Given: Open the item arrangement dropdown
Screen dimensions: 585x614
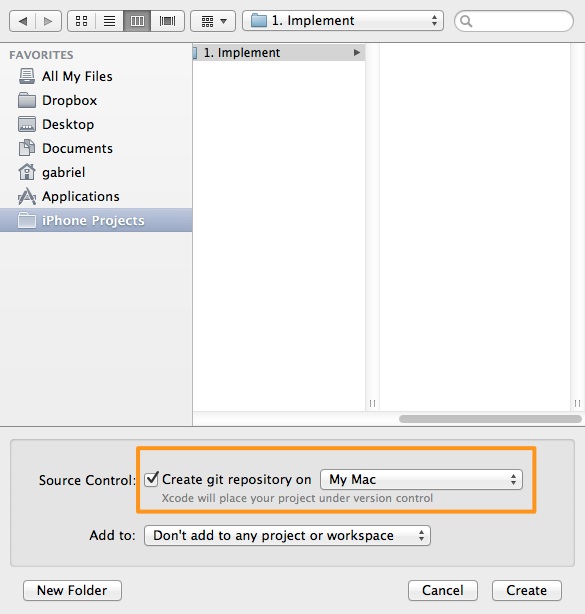Looking at the screenshot, I should [x=213, y=21].
